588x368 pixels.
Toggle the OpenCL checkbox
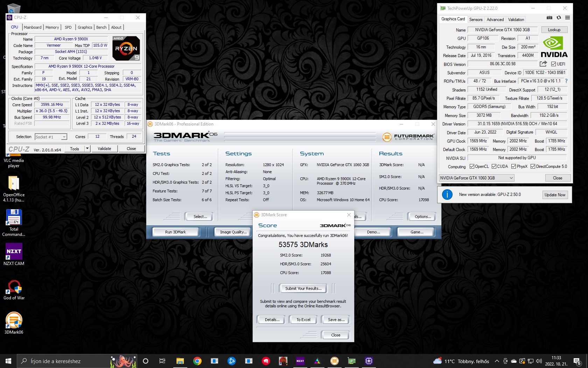472,166
